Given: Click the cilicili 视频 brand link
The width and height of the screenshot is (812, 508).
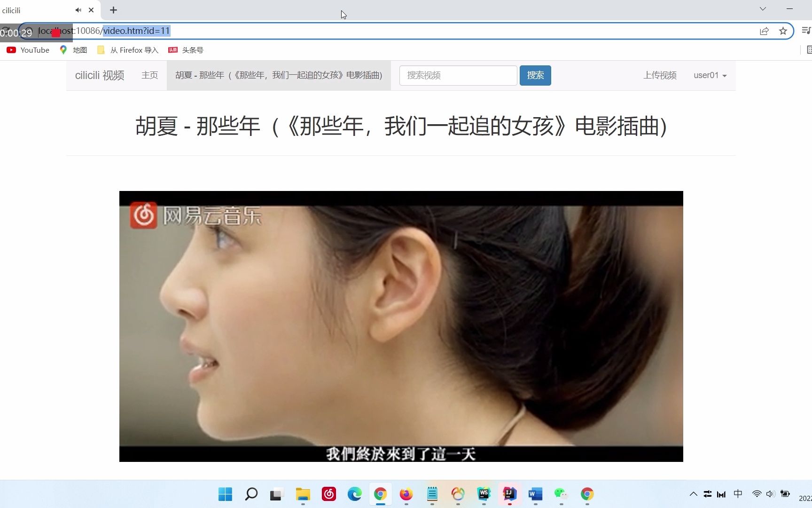Looking at the screenshot, I should pos(100,75).
